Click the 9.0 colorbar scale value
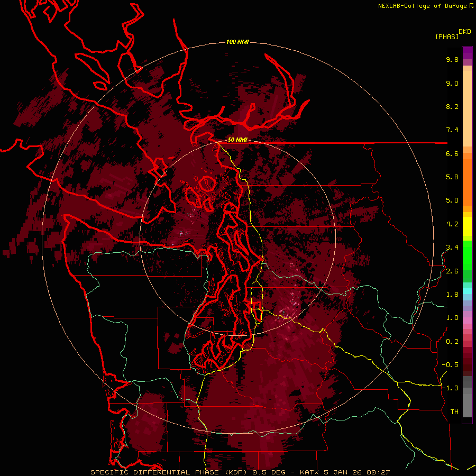This screenshot has width=476, height=476. (452, 84)
